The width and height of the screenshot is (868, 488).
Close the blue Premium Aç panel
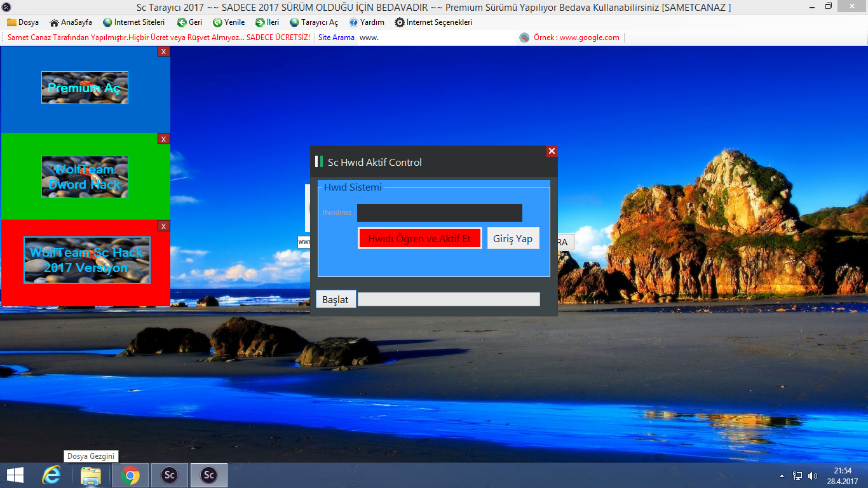tap(164, 51)
